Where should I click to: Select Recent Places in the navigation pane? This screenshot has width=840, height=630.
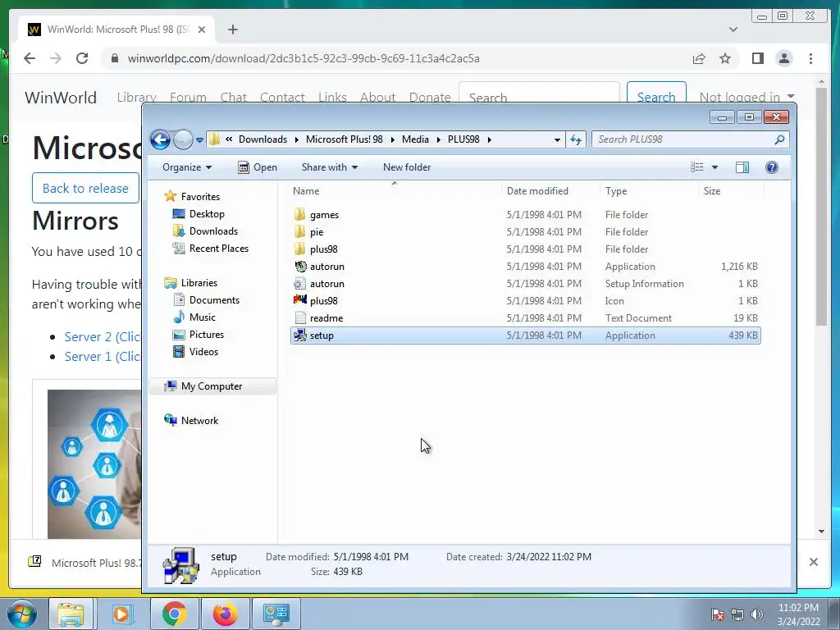tap(218, 248)
